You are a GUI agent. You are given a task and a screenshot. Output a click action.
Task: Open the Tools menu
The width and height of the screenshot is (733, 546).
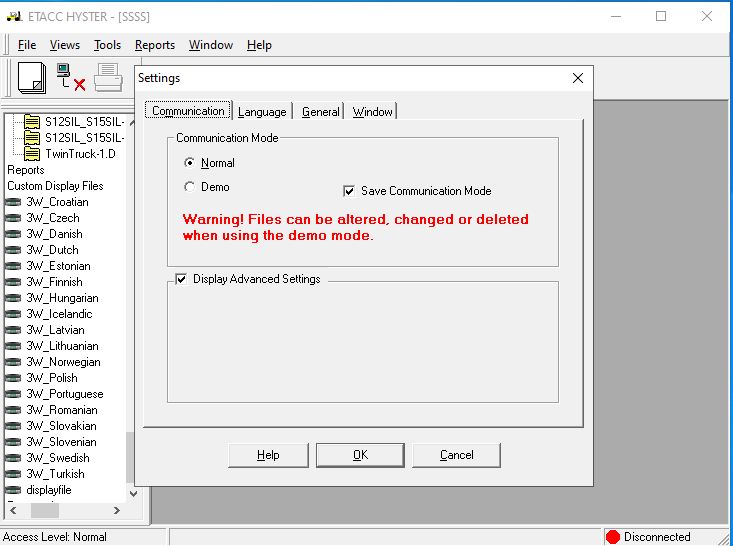click(107, 45)
